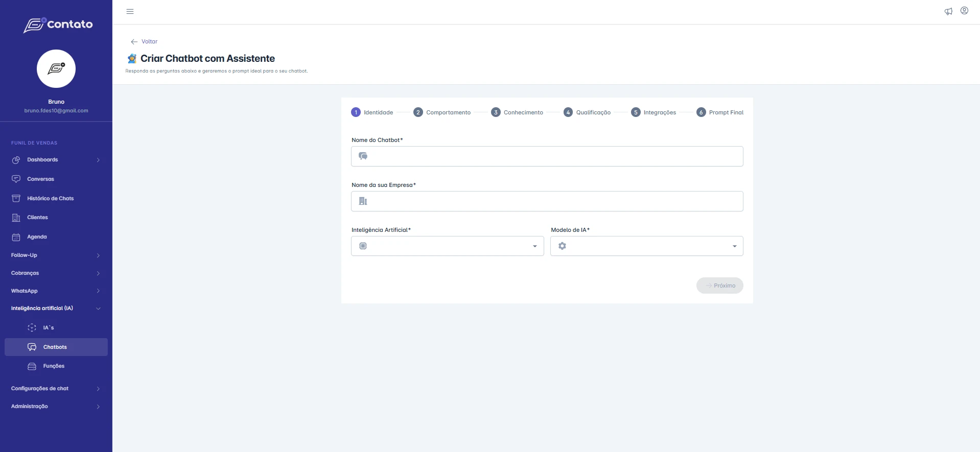
Task: Open the Modelo de IA dropdown arrow
Action: pyautogui.click(x=735, y=246)
